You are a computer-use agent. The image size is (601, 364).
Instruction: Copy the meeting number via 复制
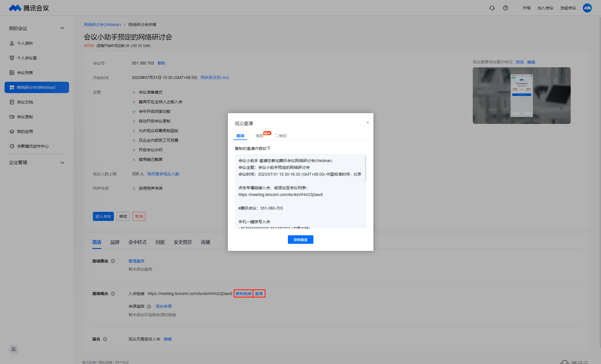click(161, 63)
